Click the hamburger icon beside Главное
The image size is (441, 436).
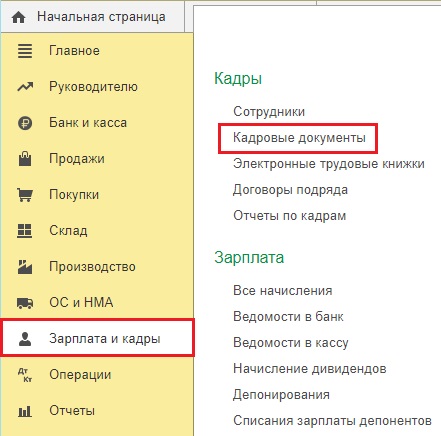[25, 51]
